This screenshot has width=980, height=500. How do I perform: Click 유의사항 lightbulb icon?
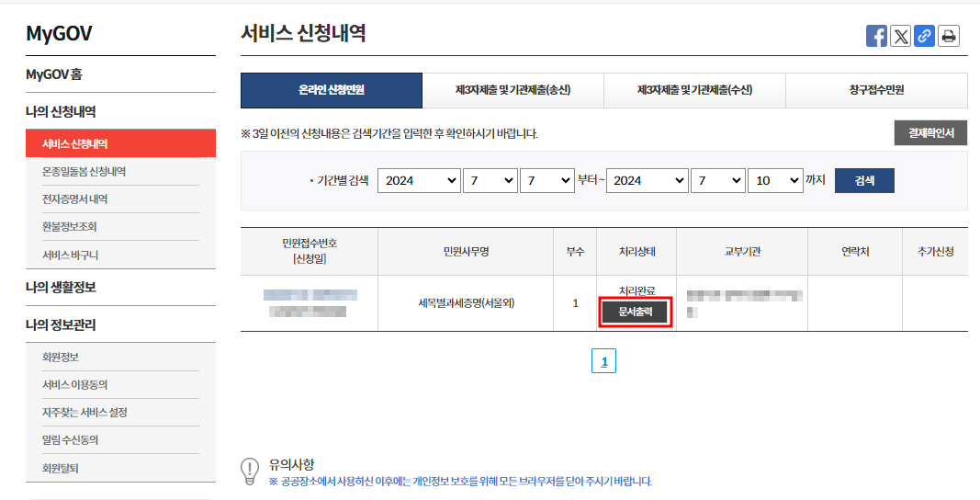pos(250,472)
